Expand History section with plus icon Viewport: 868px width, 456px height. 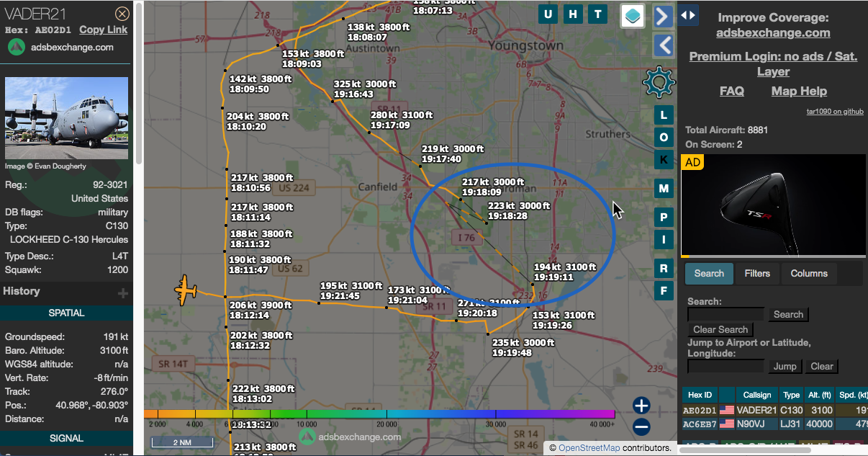click(x=123, y=292)
